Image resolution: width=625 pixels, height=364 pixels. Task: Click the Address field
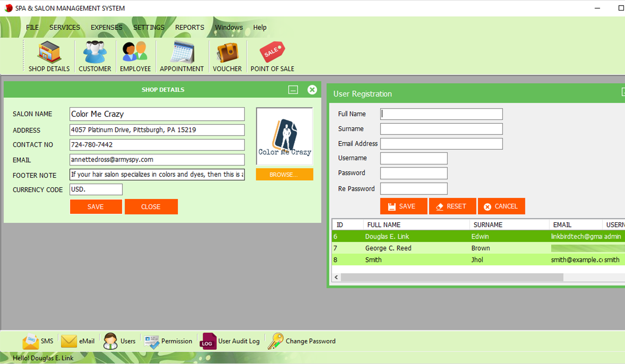(157, 130)
